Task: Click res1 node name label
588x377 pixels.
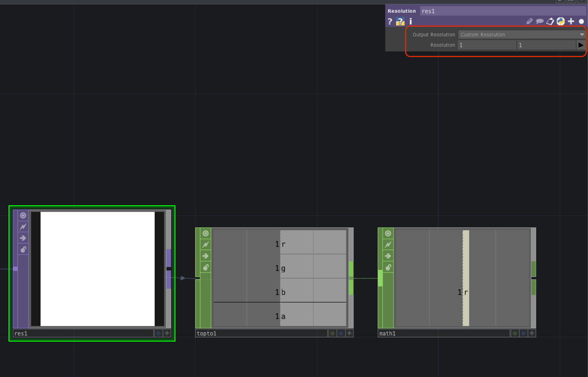Action: (83, 333)
